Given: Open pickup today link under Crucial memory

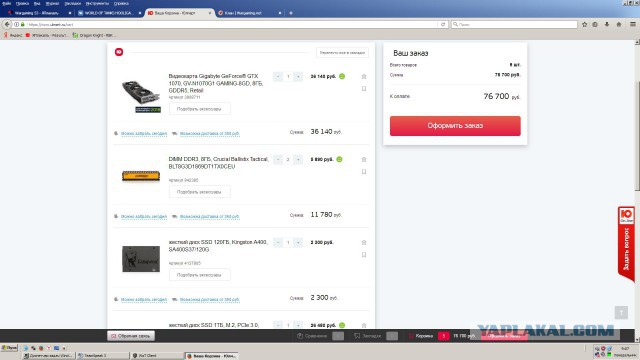Looking at the screenshot, I should point(144,216).
